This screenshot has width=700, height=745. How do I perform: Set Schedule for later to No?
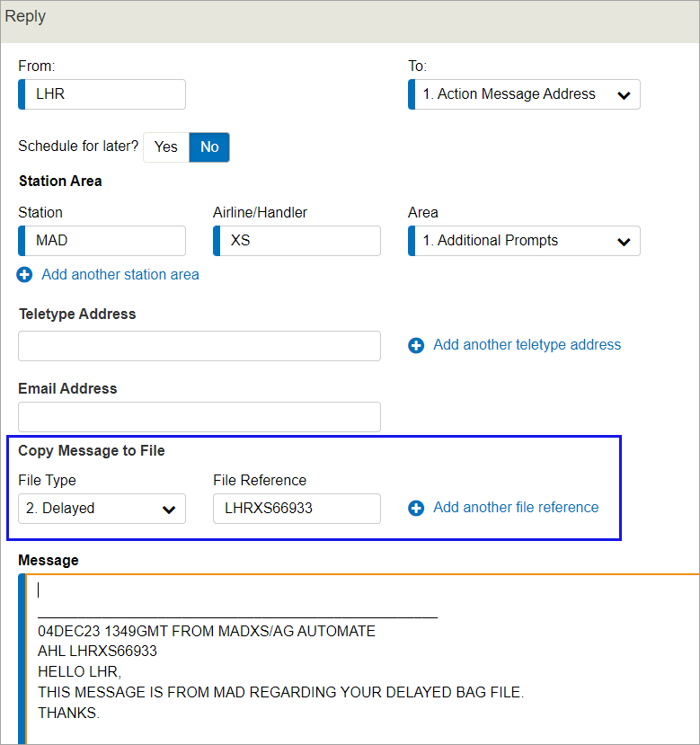(209, 146)
